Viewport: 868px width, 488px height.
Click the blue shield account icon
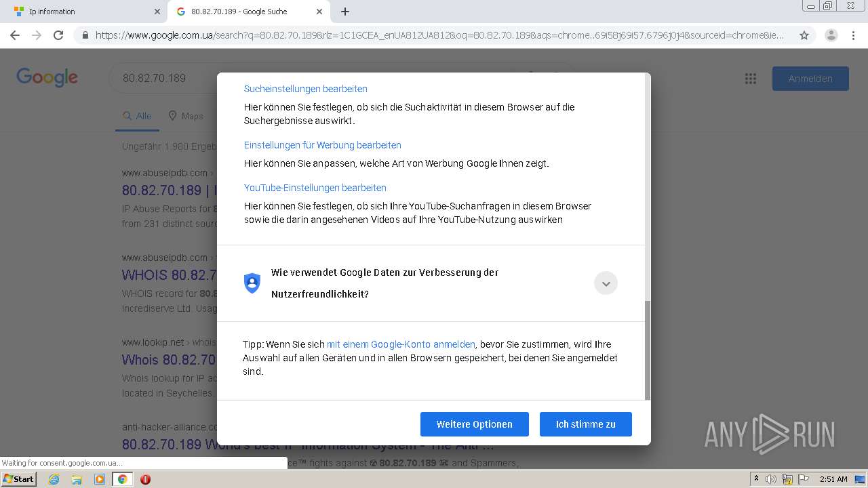(x=252, y=283)
